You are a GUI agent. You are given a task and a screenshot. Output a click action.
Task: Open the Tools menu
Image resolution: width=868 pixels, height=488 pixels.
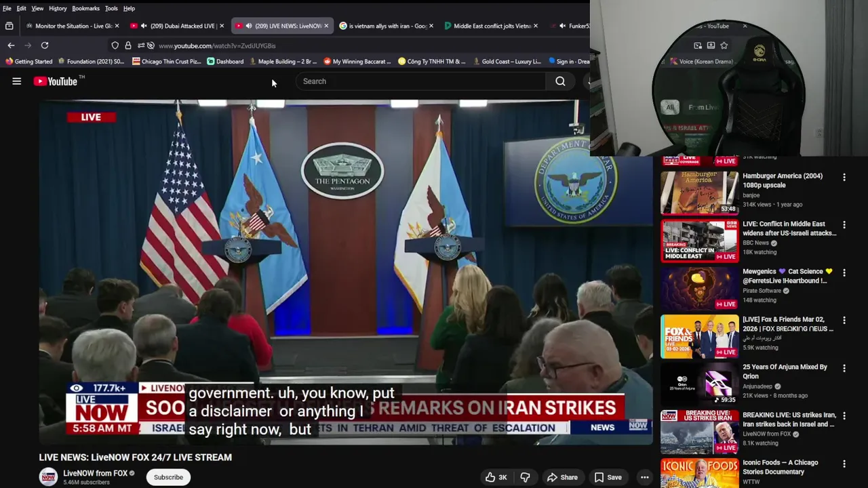(x=111, y=8)
